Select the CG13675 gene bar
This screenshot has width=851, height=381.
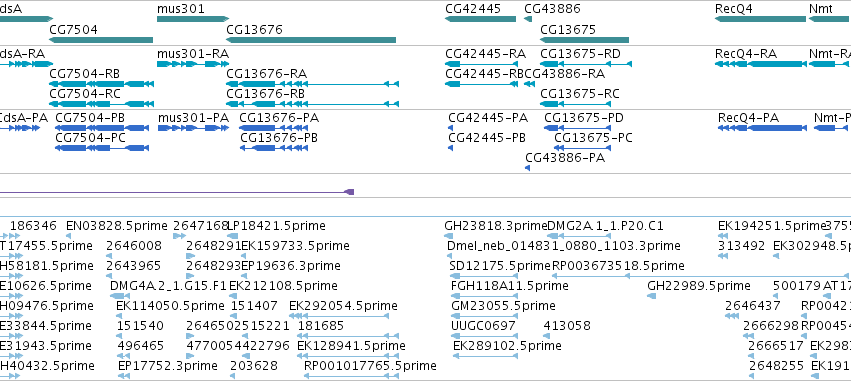point(585,40)
